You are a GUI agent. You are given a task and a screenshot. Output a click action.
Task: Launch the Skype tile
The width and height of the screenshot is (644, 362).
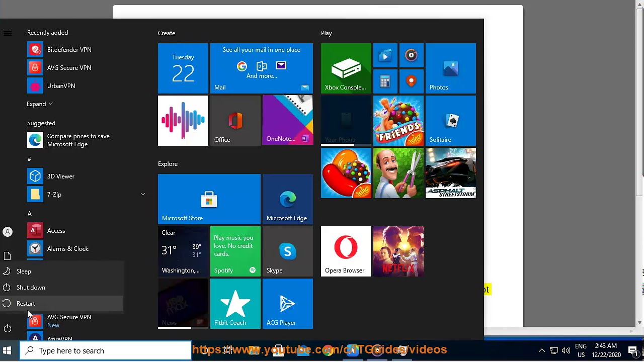click(288, 251)
